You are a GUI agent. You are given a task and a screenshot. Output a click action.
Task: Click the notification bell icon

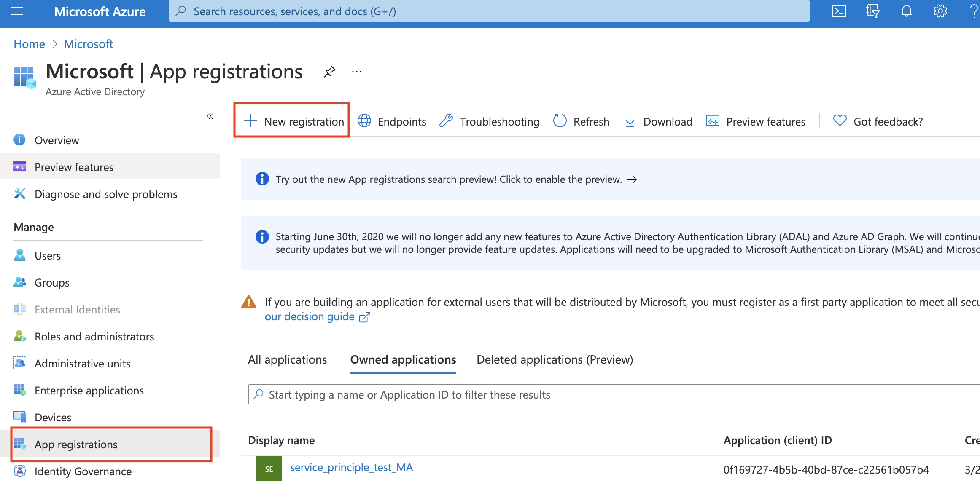pyautogui.click(x=906, y=11)
